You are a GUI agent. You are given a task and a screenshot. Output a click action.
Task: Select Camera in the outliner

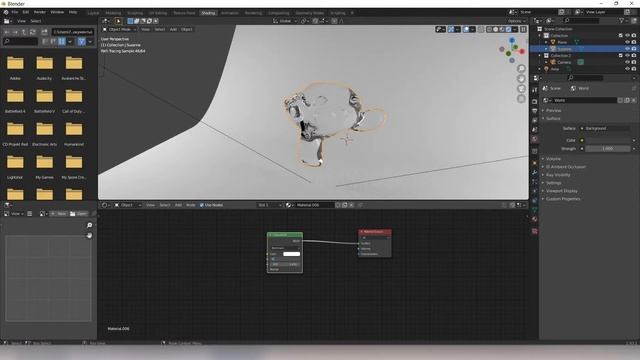(564, 62)
